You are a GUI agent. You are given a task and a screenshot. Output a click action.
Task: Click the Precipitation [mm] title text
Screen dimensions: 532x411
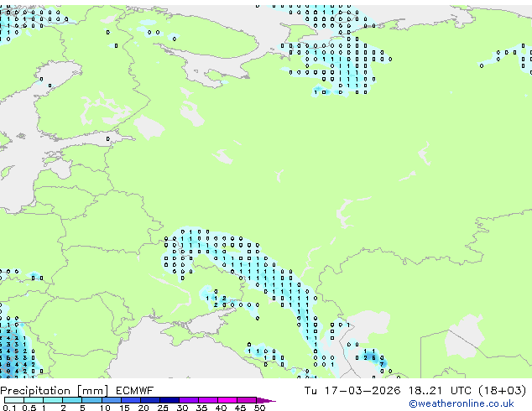pyautogui.click(x=55, y=391)
